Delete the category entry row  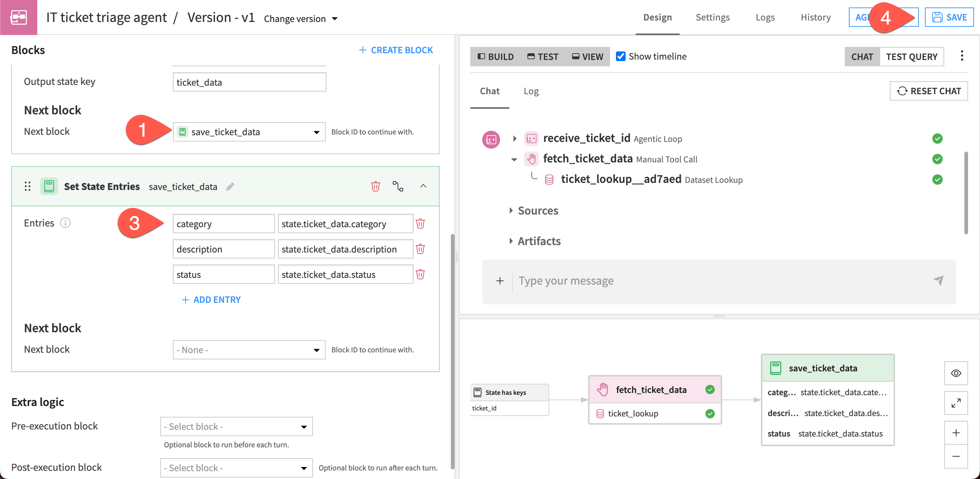[x=420, y=223]
